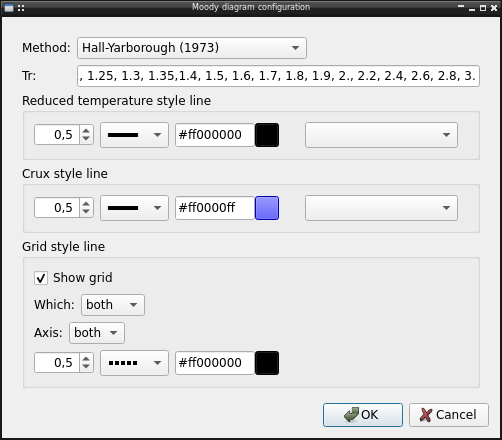Click the Tr values input field

(x=278, y=76)
